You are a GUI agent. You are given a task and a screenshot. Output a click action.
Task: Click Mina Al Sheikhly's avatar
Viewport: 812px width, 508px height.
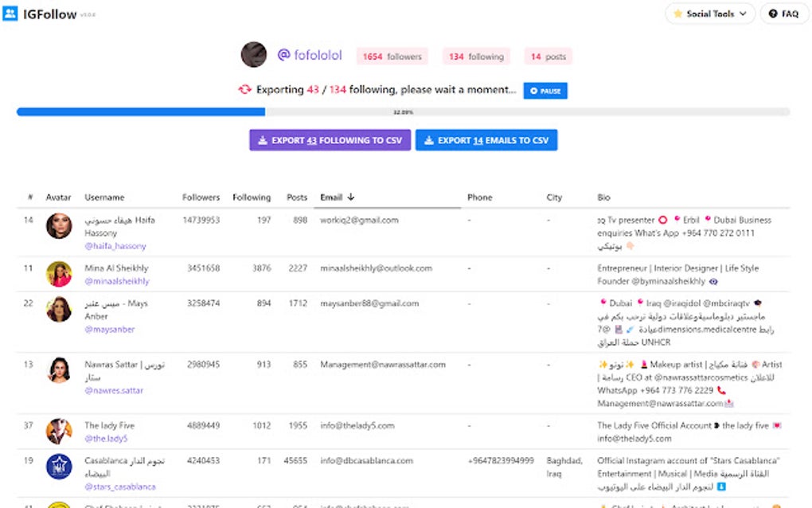pyautogui.click(x=59, y=274)
